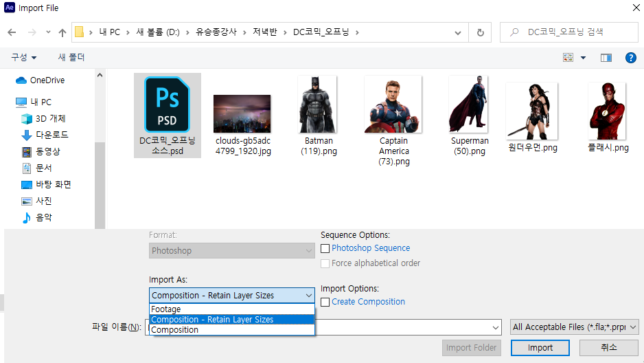Click the DC코믹_오프닝 breadcrumb segment
The image size is (644, 363).
(x=321, y=32)
